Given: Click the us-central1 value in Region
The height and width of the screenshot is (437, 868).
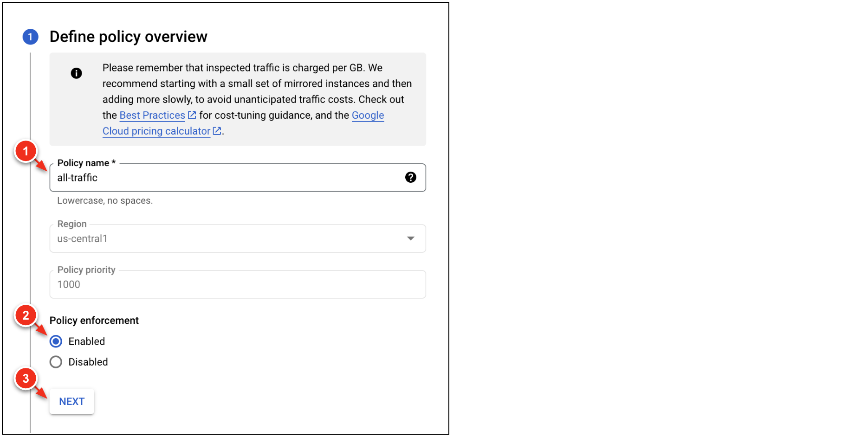Looking at the screenshot, I should [x=82, y=239].
